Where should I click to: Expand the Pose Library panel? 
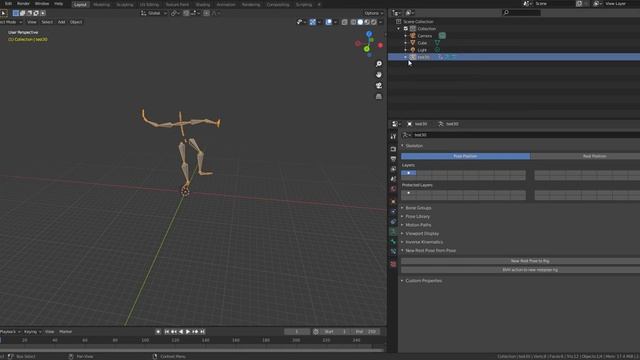coord(418,216)
